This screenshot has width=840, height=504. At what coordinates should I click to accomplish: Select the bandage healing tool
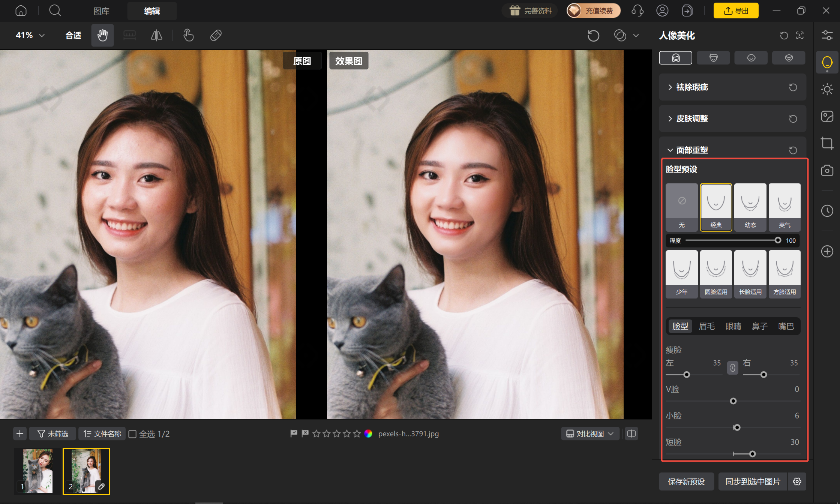coord(216,35)
